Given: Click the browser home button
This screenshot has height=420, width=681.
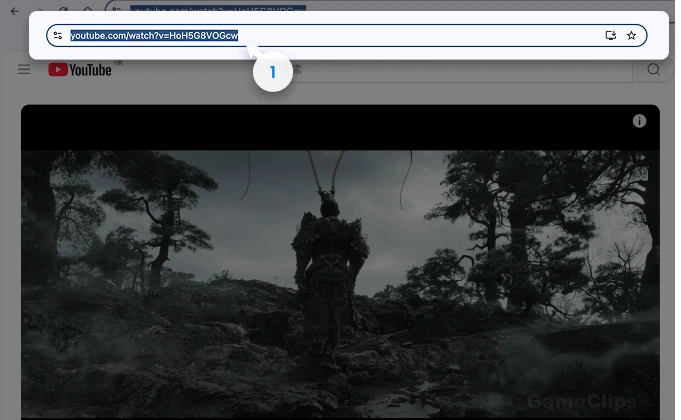Looking at the screenshot, I should 88,10.
